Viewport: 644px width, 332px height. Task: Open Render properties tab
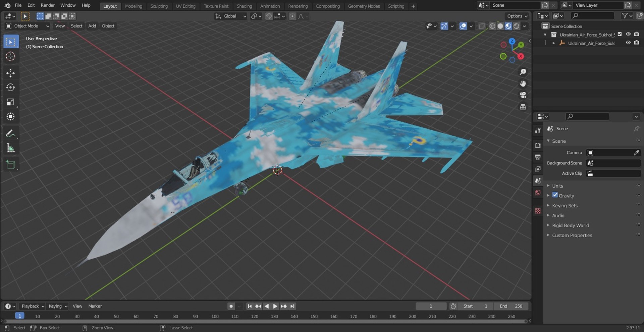click(x=538, y=145)
